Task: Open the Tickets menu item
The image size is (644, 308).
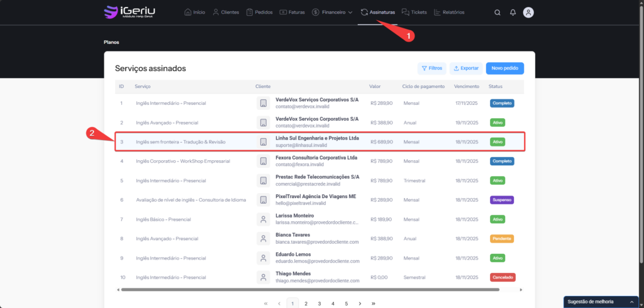Action: pos(414,12)
